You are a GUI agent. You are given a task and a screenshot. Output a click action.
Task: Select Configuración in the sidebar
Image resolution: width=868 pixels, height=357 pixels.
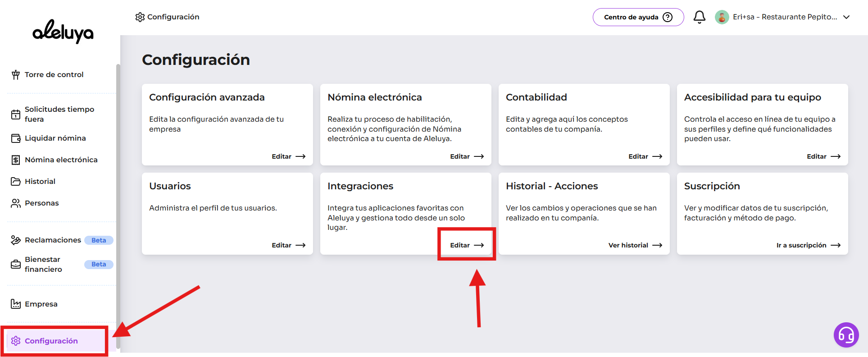(51, 341)
